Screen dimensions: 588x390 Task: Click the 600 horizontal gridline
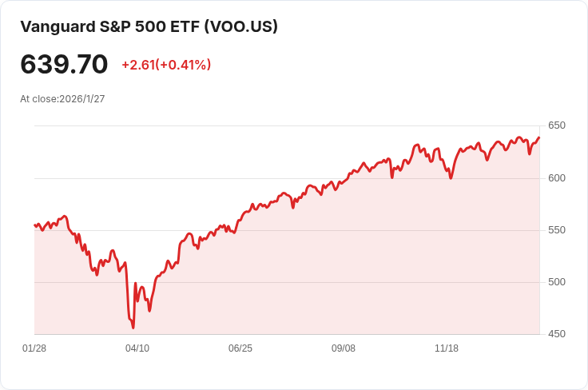(287, 178)
